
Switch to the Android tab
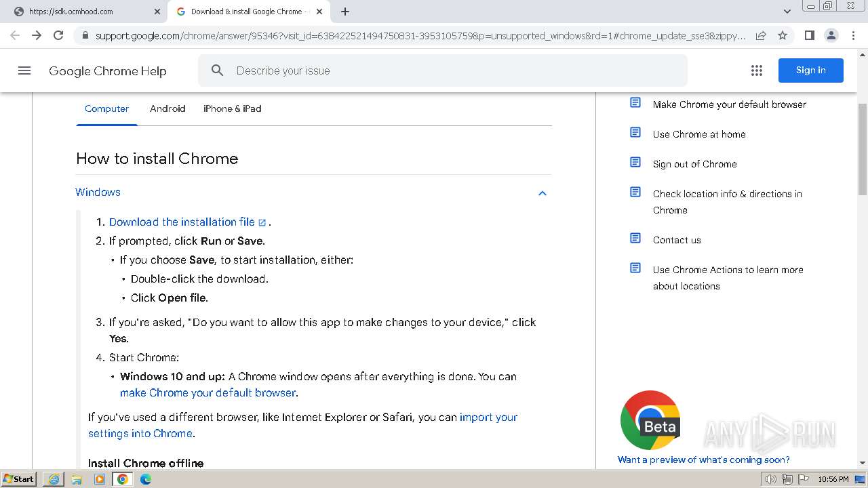167,108
